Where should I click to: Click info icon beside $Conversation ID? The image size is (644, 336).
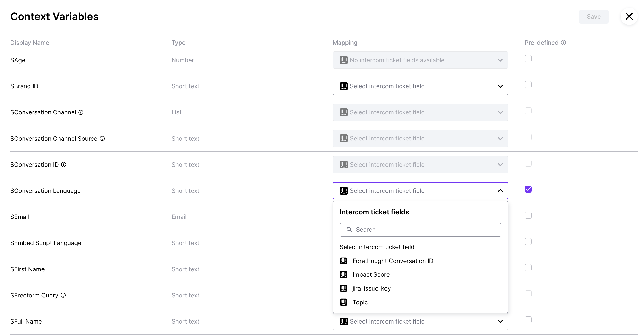pos(63,164)
